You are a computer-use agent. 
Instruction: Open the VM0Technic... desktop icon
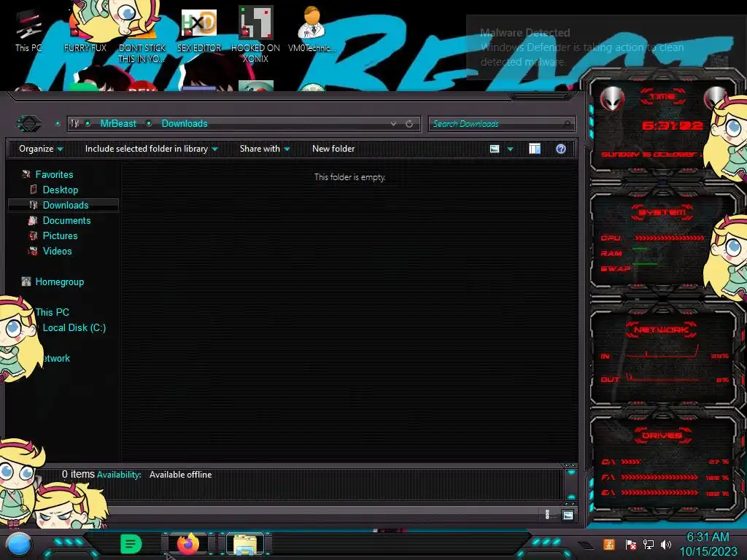pyautogui.click(x=312, y=28)
